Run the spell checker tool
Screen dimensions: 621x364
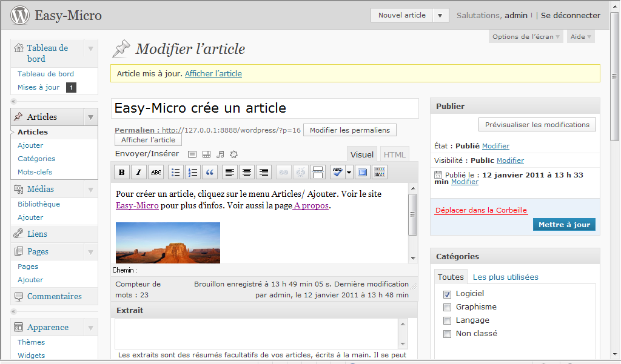click(337, 172)
